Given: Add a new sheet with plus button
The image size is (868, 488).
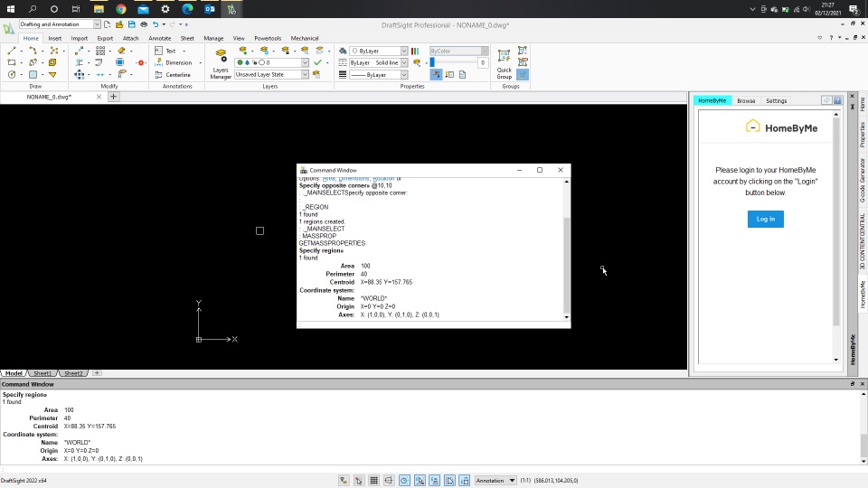Looking at the screenshot, I should coord(97,373).
